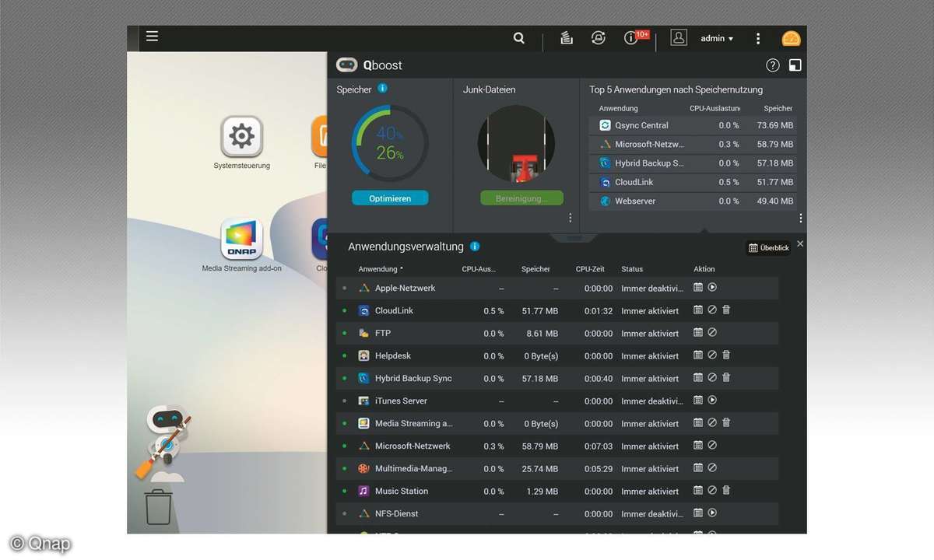Viewport: 934px width, 560px height.
Task: Expand the admin account dropdown
Action: tap(717, 38)
